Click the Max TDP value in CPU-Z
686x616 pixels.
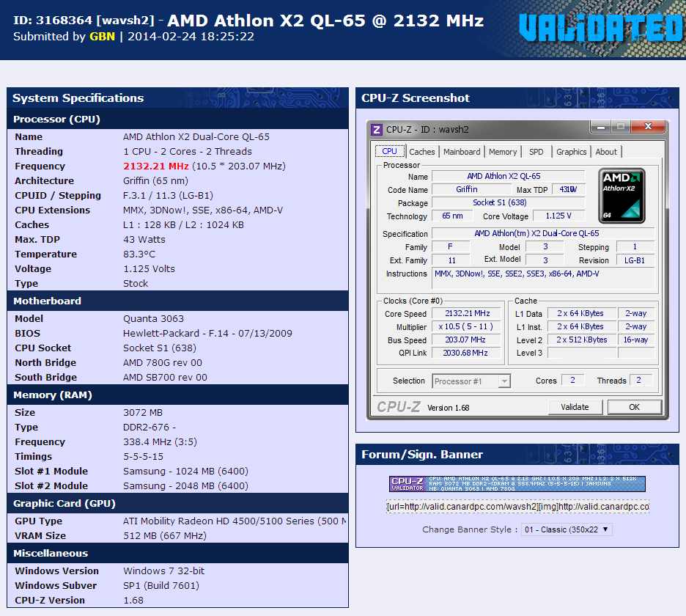tap(568, 190)
